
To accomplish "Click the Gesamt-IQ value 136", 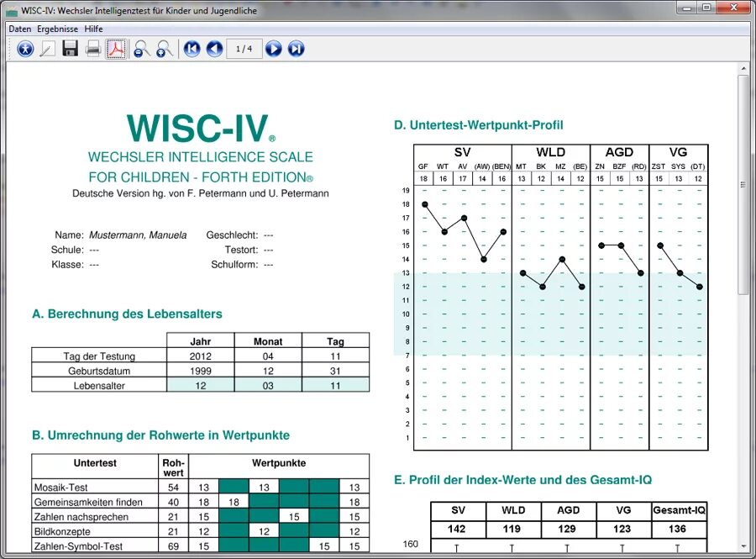I will tap(677, 529).
